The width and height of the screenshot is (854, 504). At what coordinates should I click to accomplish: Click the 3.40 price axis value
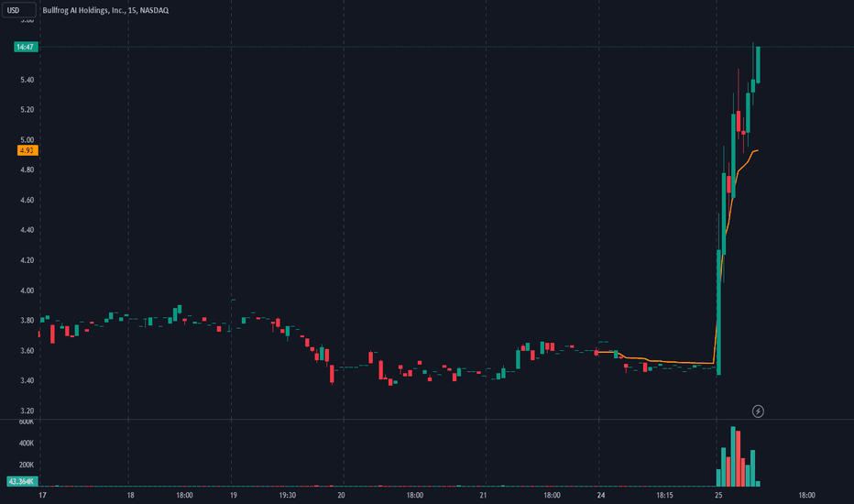click(x=27, y=380)
